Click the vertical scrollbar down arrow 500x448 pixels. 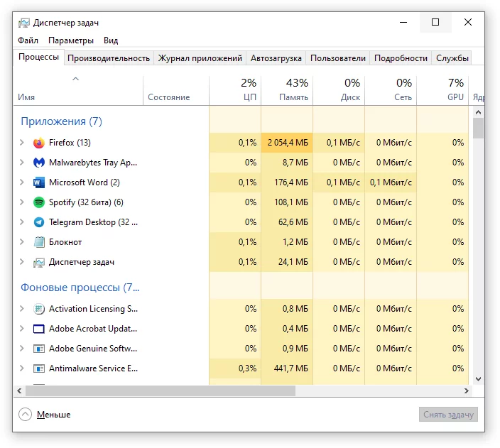tap(478, 379)
